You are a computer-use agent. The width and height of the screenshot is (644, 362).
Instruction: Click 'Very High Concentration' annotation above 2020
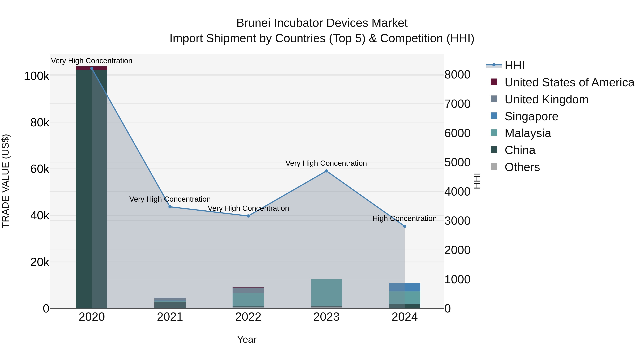coord(92,61)
